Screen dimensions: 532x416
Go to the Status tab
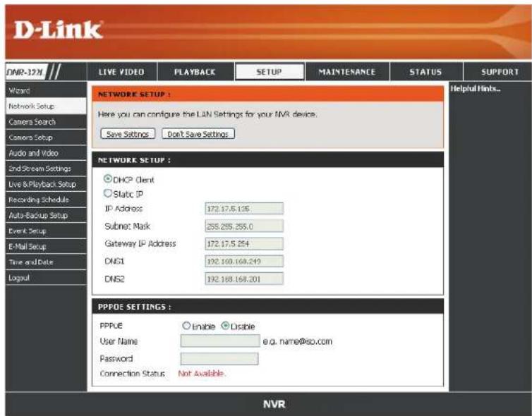pyautogui.click(x=425, y=72)
